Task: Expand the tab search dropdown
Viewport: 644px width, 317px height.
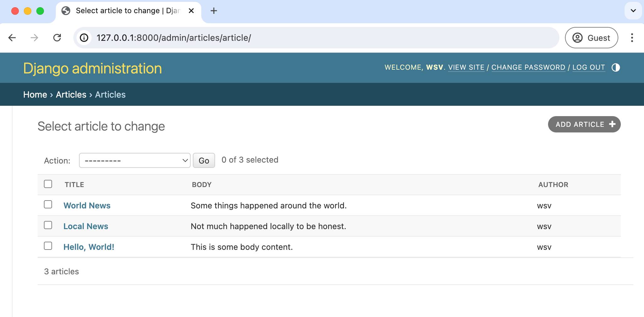Action: [633, 11]
